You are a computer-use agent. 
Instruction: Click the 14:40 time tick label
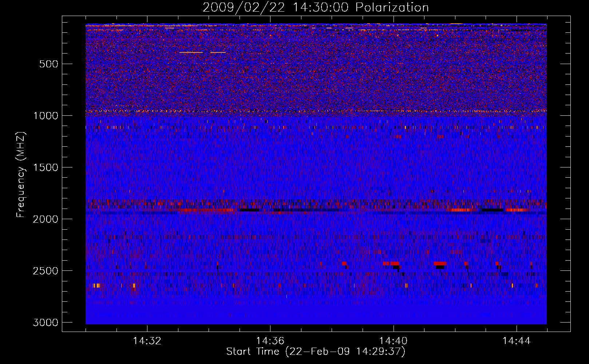pos(393,341)
